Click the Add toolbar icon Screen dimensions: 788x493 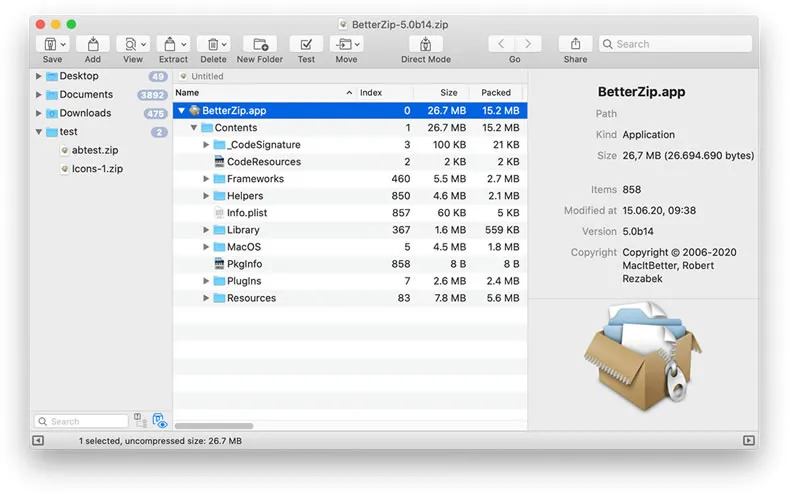[93, 44]
